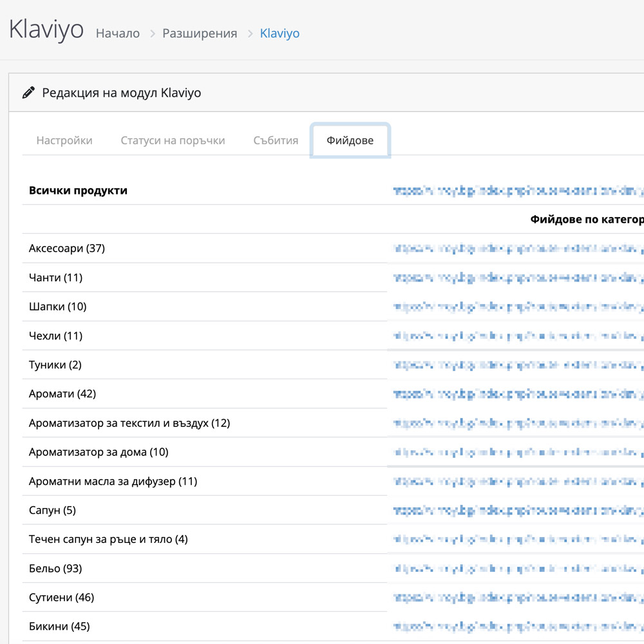Viewport: 644px width, 644px height.
Task: Open the feed link for Бельо (93)
Action: [x=518, y=569]
